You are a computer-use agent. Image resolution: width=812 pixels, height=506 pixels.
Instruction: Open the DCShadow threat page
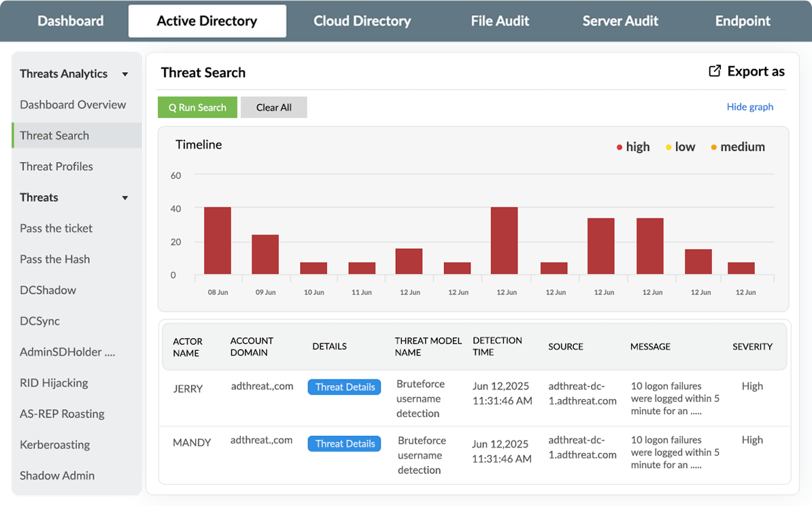click(x=48, y=290)
